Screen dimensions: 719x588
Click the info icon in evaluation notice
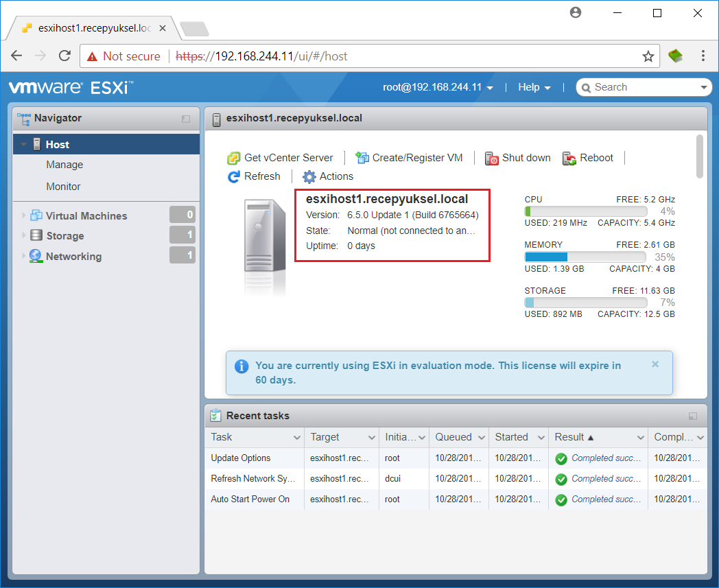pos(241,366)
